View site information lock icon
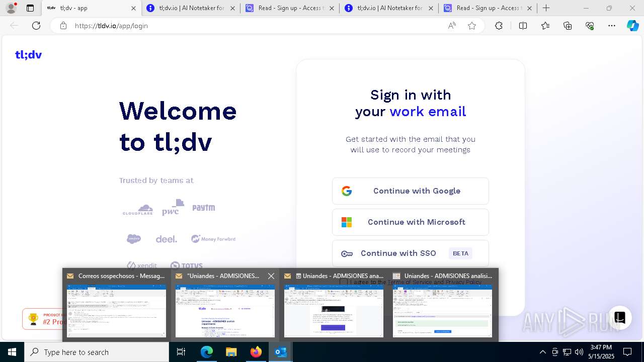Viewport: 644px width, 362px height. pyautogui.click(x=63, y=26)
